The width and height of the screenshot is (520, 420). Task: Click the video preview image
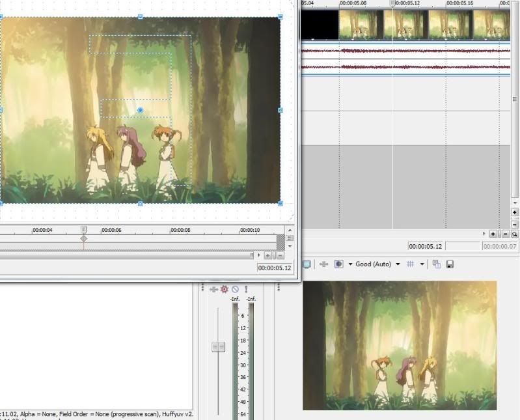click(x=400, y=345)
